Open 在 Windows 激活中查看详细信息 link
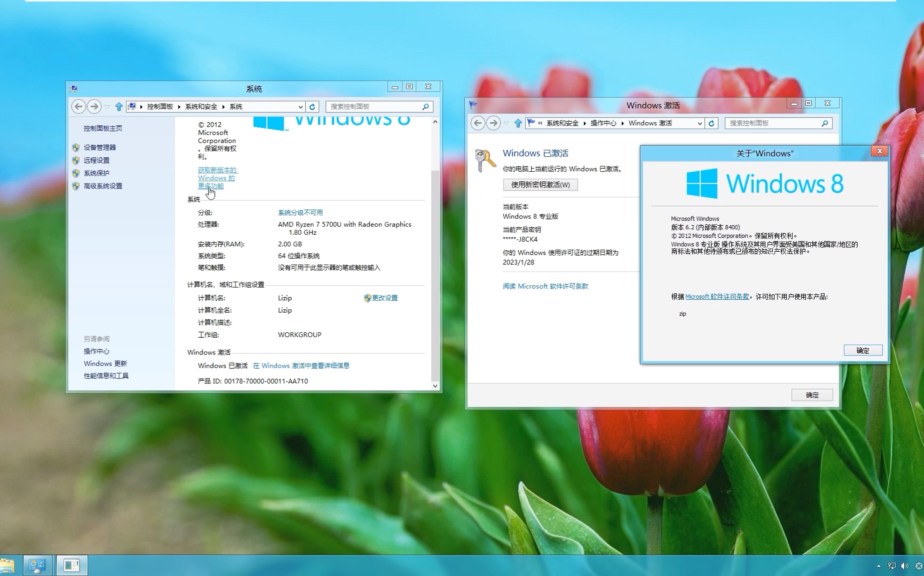Image resolution: width=924 pixels, height=576 pixels. point(301,366)
